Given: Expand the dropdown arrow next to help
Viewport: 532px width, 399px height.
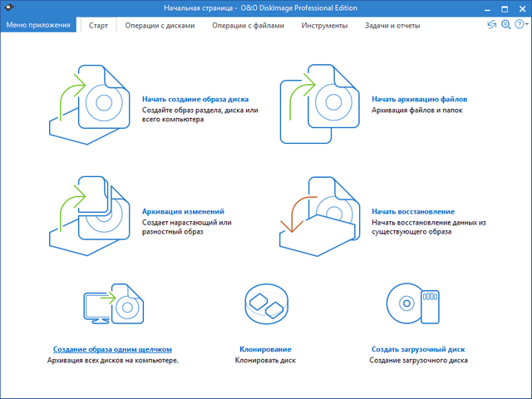Looking at the screenshot, I should [525, 27].
